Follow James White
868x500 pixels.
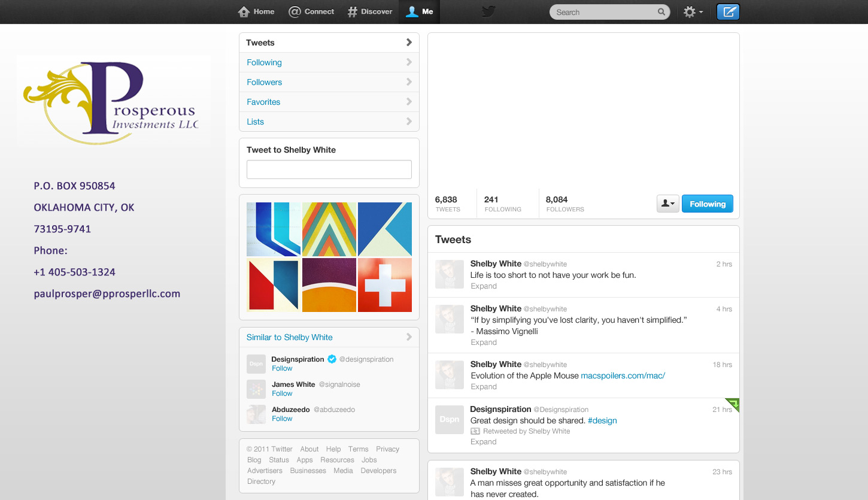pyautogui.click(x=282, y=393)
